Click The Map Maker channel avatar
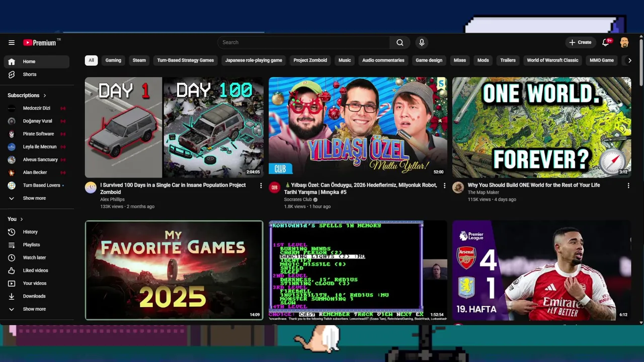 coord(458,188)
